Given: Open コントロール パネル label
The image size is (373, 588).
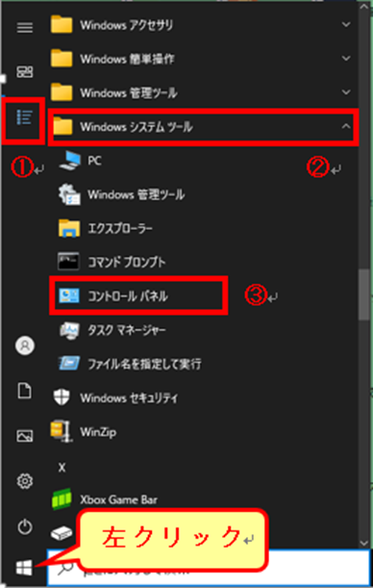Looking at the screenshot, I should click(x=128, y=296).
